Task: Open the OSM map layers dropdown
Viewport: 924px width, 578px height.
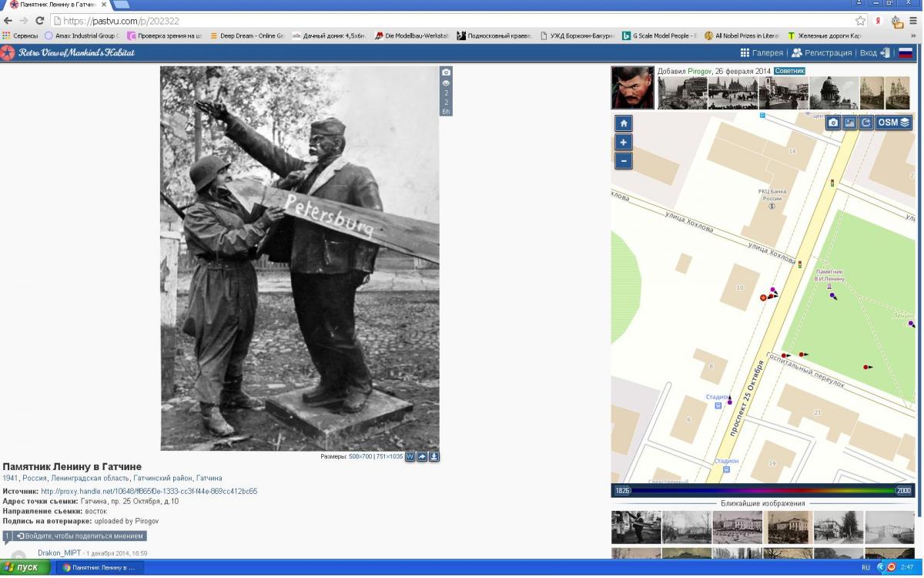Action: 894,123
